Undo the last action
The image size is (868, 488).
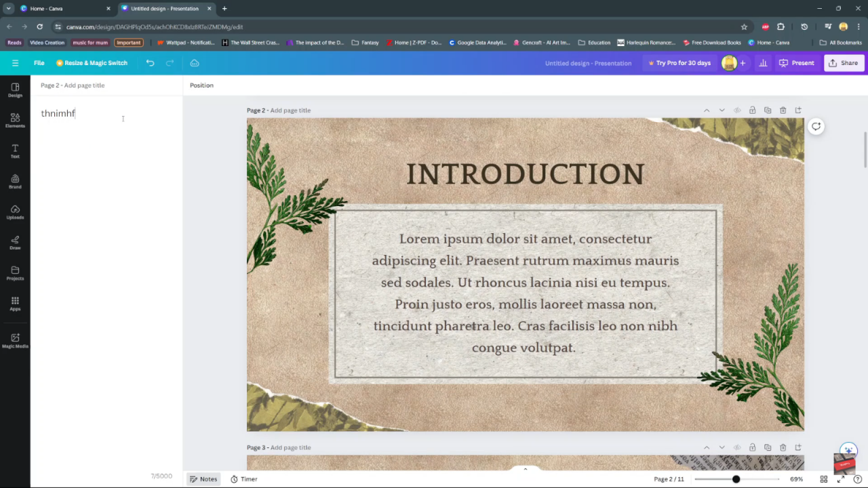(x=150, y=63)
